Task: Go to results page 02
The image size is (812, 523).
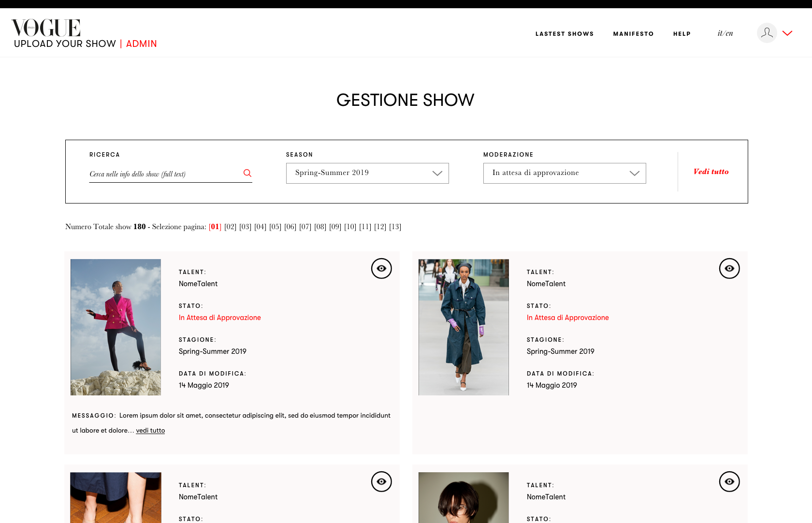Action: click(230, 227)
